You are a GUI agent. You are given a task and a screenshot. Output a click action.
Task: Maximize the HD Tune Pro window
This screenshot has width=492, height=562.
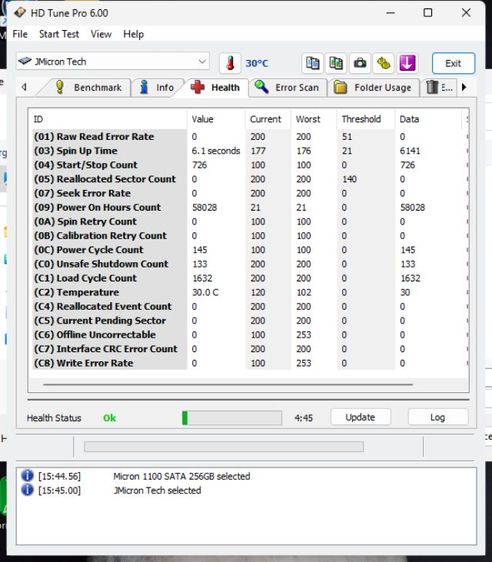[428, 13]
